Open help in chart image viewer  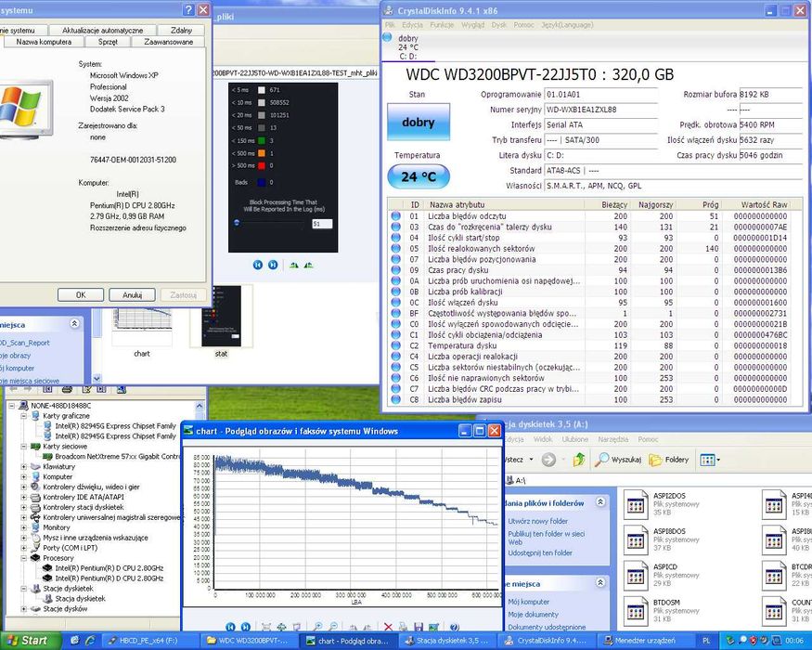(455, 627)
